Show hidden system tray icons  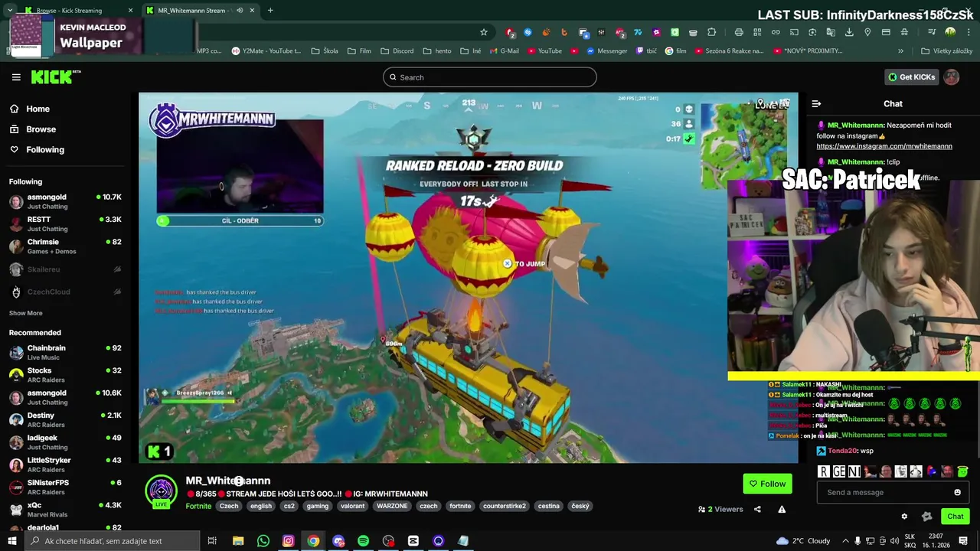point(845,541)
